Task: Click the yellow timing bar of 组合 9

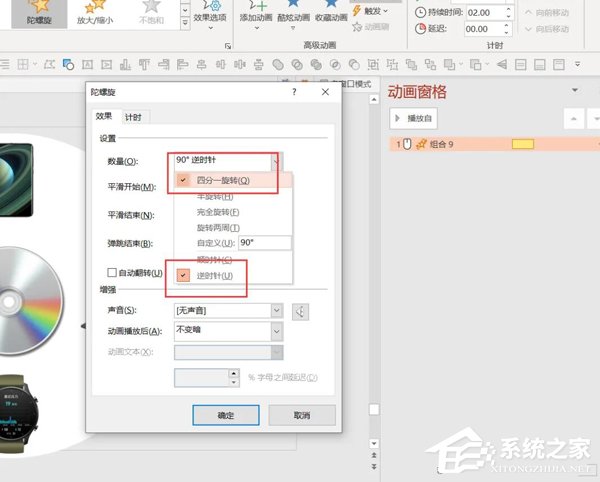Action: pyautogui.click(x=522, y=145)
